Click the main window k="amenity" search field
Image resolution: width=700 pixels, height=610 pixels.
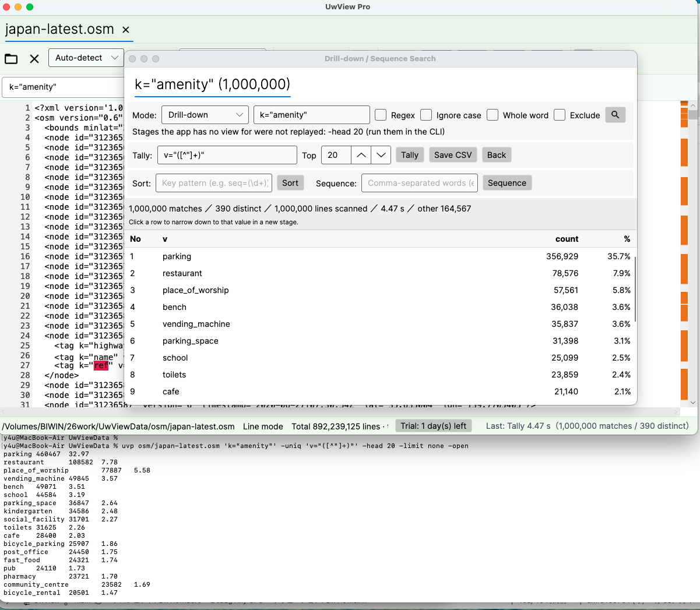click(63, 87)
